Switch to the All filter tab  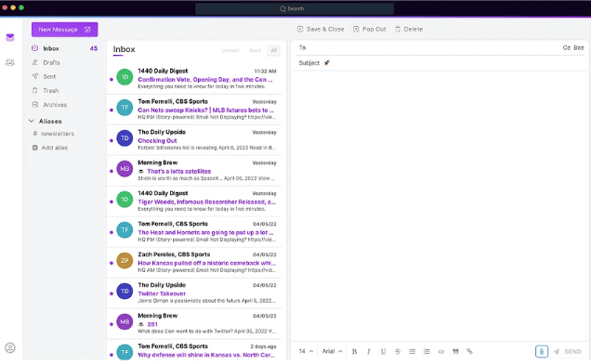click(273, 50)
